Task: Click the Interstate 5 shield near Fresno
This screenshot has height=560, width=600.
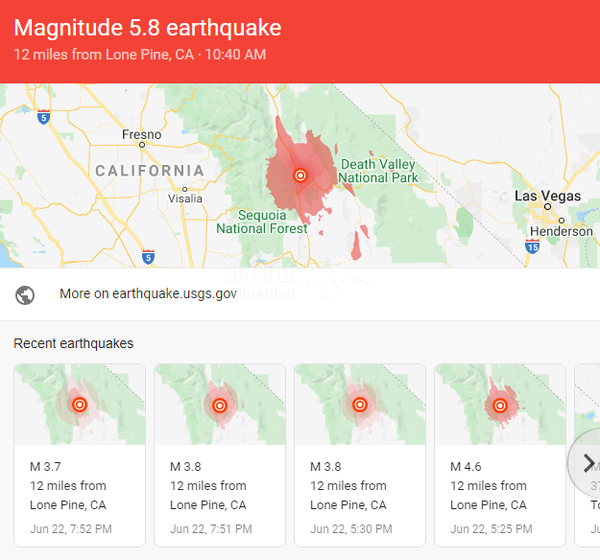Action: [x=43, y=117]
